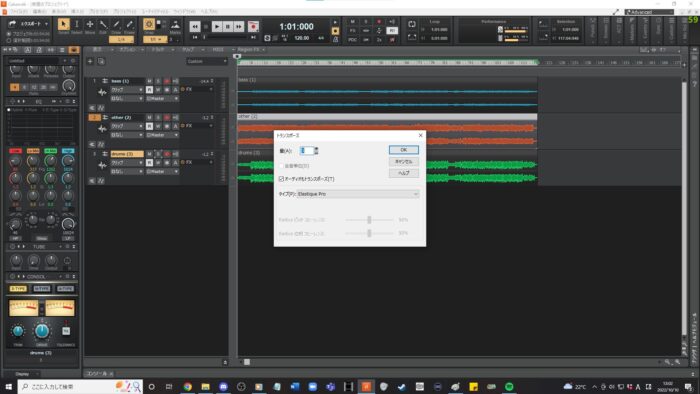Start playback with the Play button
Screen dimensions: 700x394
217,27
